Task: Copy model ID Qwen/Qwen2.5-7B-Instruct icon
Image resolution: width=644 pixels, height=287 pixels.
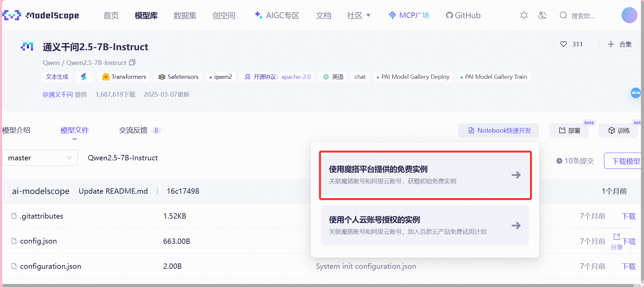Action: pyautogui.click(x=132, y=62)
